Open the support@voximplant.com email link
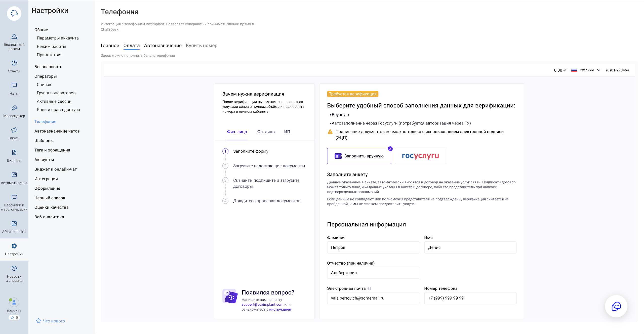Image resolution: width=644 pixels, height=334 pixels. [x=262, y=305]
